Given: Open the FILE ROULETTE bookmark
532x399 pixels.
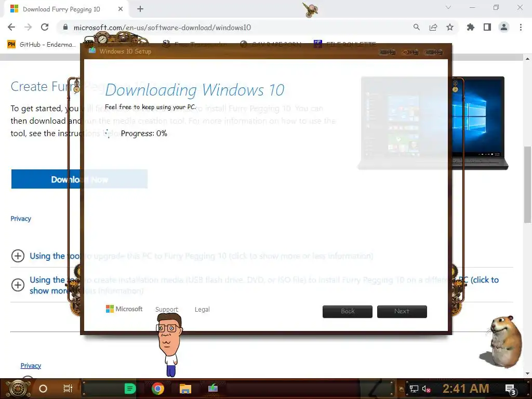Looking at the screenshot, I should point(345,44).
